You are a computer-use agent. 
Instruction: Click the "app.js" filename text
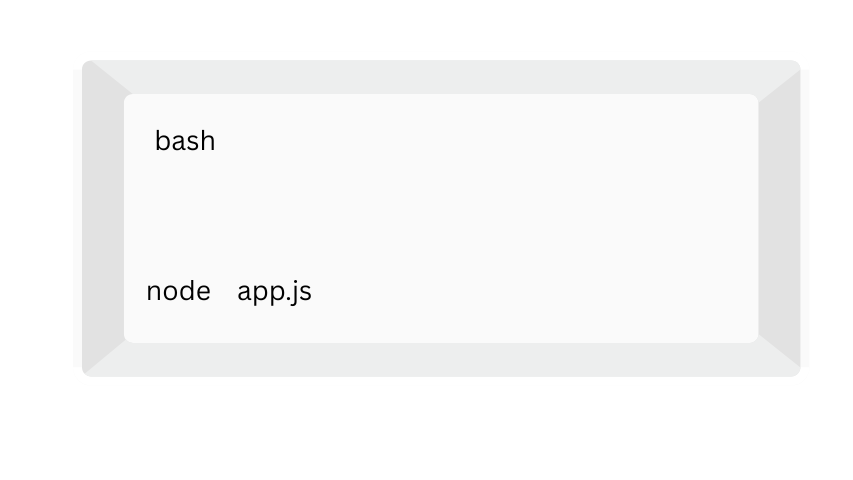(274, 291)
